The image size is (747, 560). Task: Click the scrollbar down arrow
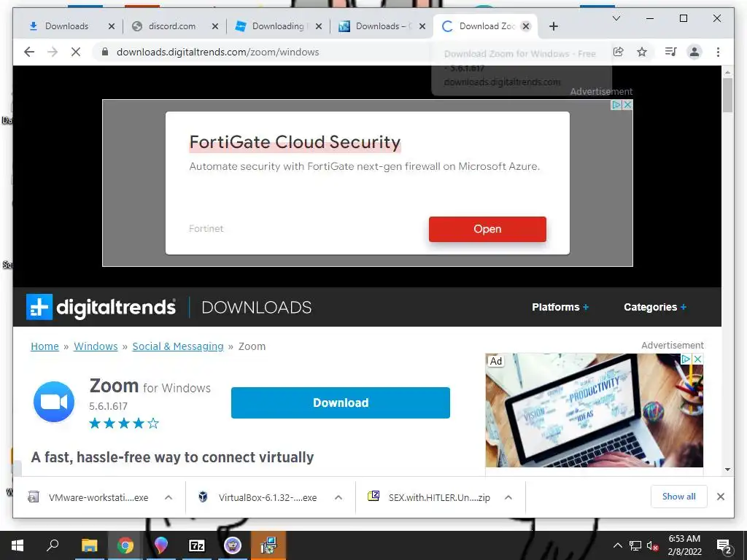(727, 470)
